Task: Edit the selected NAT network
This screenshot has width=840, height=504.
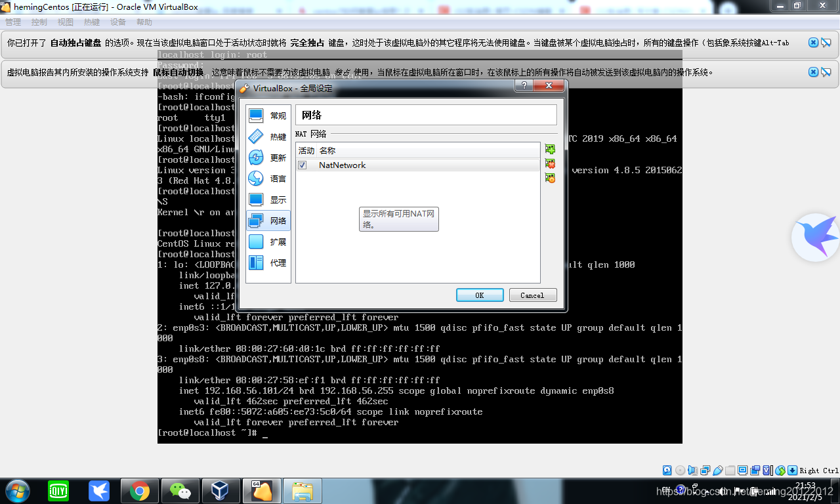Action: click(x=550, y=178)
